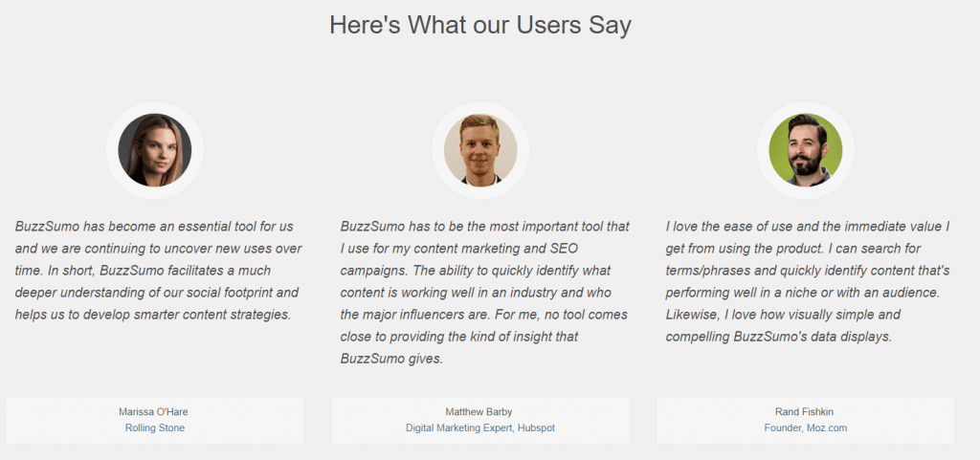This screenshot has height=460, width=980.
Task: Click the line ending smarter content strategies
Action: click(x=153, y=315)
